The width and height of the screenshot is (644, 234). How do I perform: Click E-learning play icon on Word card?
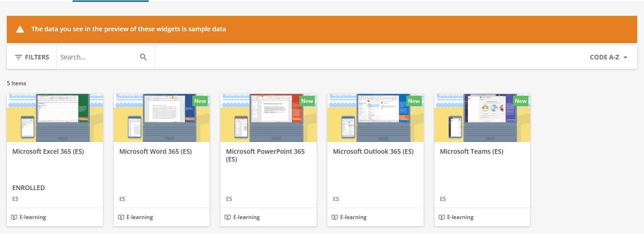(x=121, y=217)
